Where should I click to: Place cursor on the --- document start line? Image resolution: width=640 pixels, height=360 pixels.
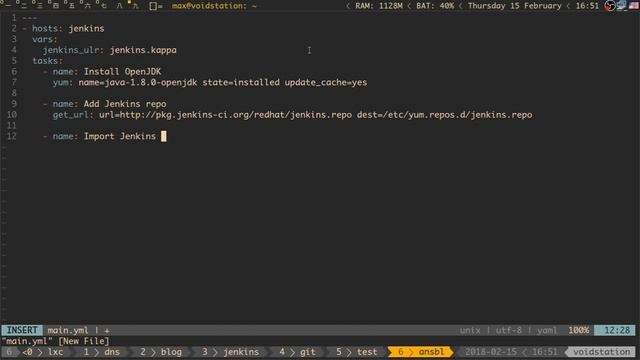point(30,18)
